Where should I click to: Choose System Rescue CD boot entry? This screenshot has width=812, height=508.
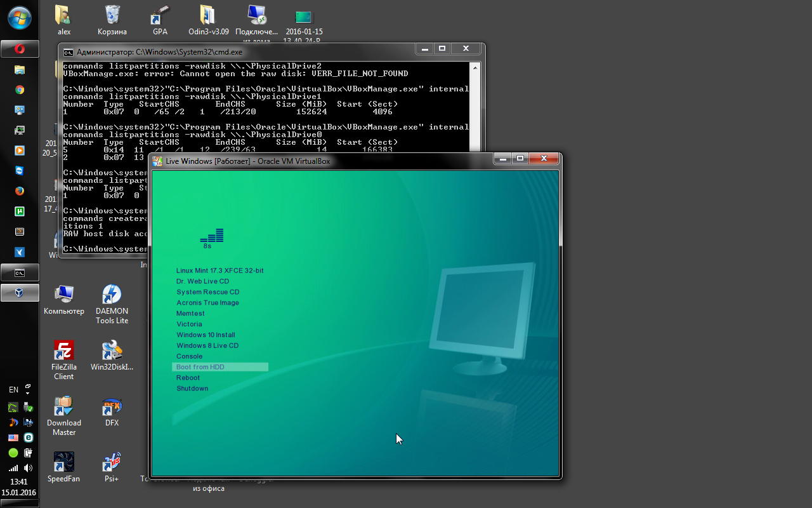pyautogui.click(x=207, y=292)
